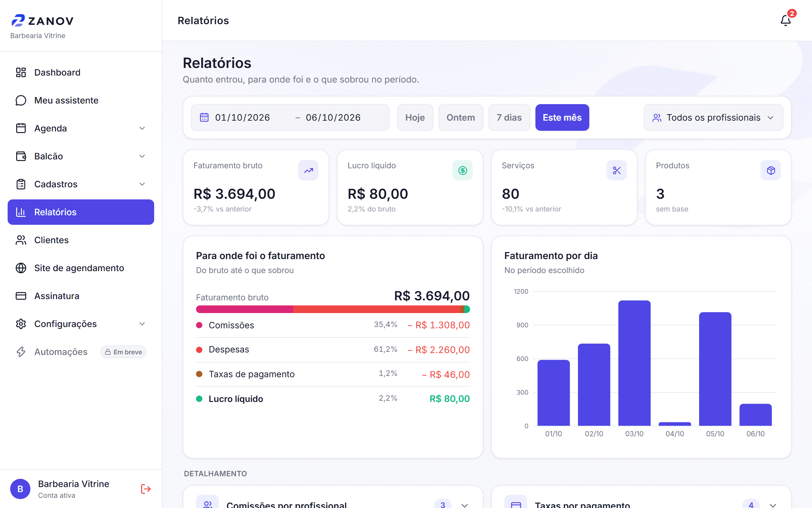Open the Relatórios menu item
812x508 pixels.
[81, 212]
